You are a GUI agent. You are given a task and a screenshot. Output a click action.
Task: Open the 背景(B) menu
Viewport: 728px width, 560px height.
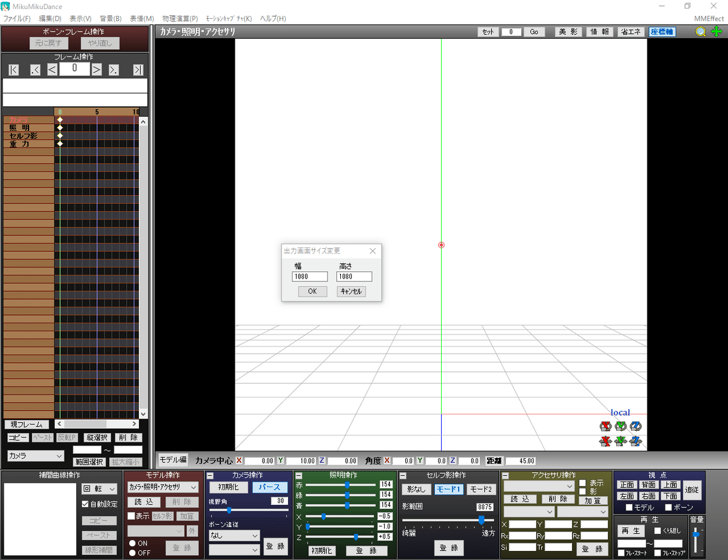[x=110, y=19]
